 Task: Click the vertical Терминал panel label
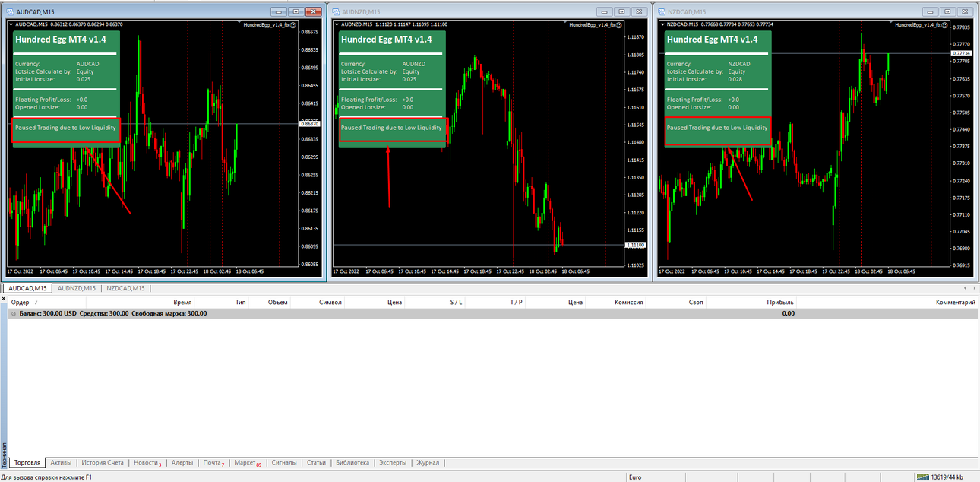point(3,455)
